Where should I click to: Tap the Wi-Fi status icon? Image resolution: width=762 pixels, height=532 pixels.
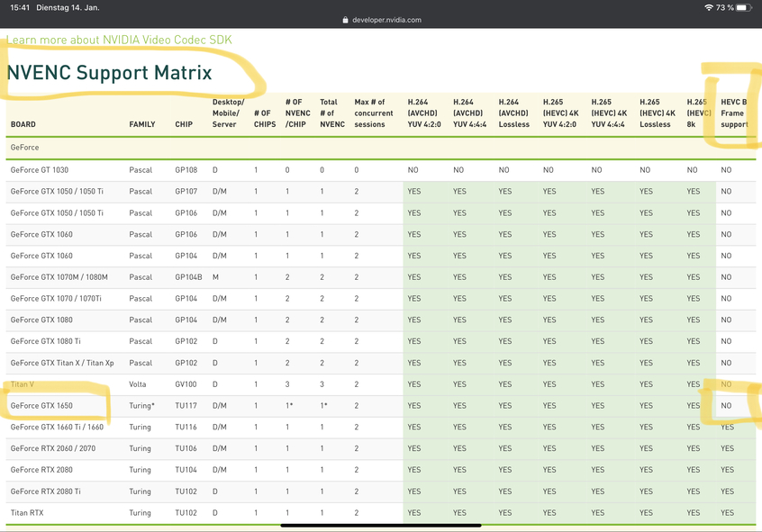[709, 8]
